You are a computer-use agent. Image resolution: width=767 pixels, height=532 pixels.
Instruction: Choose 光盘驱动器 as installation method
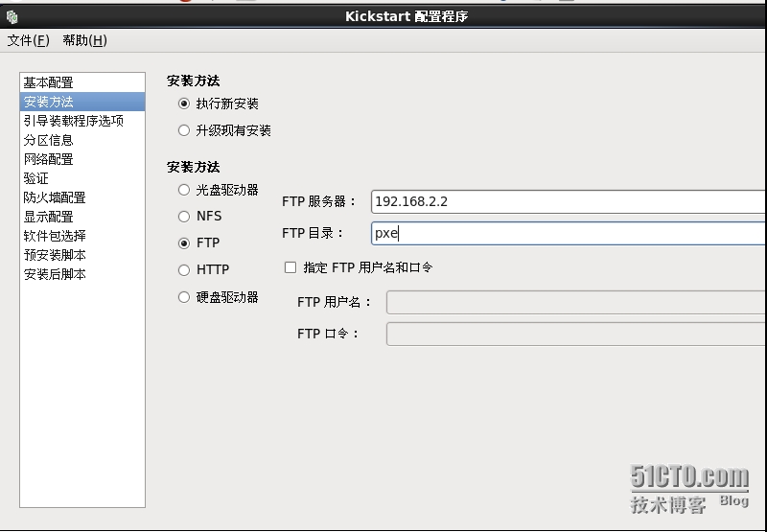[x=184, y=190]
